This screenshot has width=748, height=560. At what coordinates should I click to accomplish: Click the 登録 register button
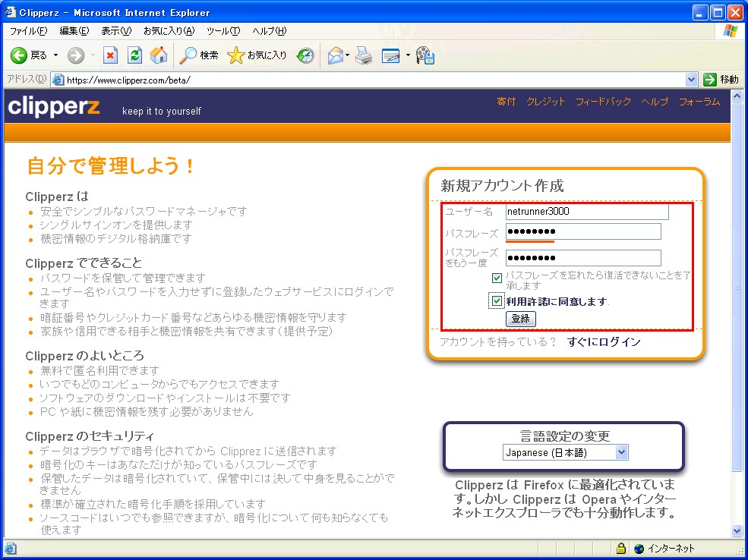pyautogui.click(x=520, y=319)
